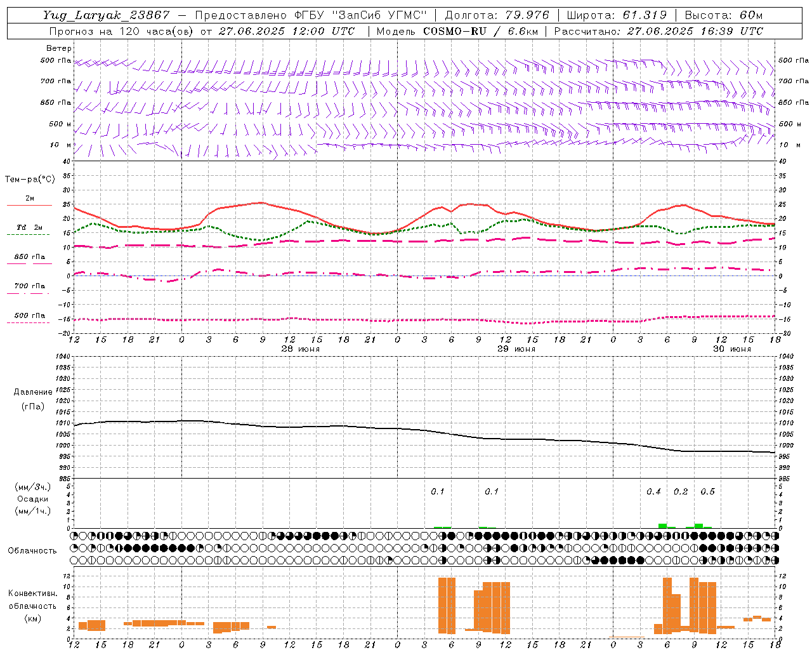The width and height of the screenshot is (812, 650).
Task: Click calculation time 27.06.2025 16:39 UTC
Action: point(695,31)
